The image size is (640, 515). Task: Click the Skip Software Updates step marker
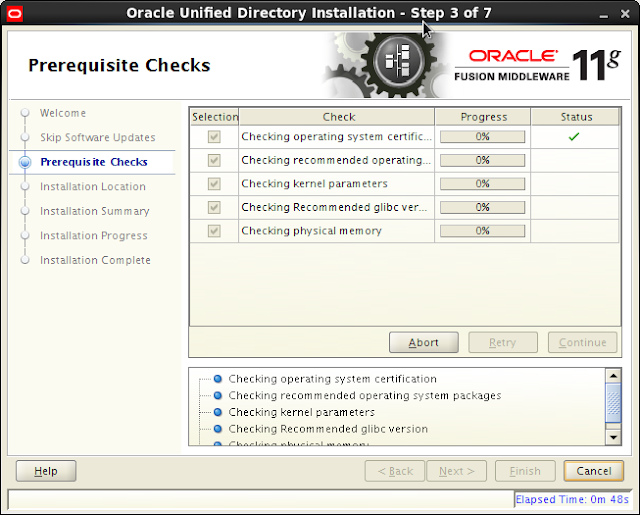(x=25, y=137)
